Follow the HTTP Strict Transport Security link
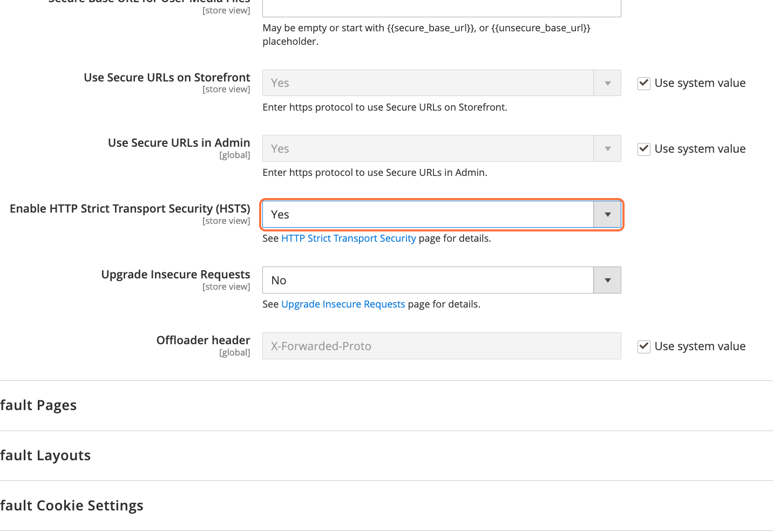Image resolution: width=773 pixels, height=532 pixels. [x=348, y=238]
